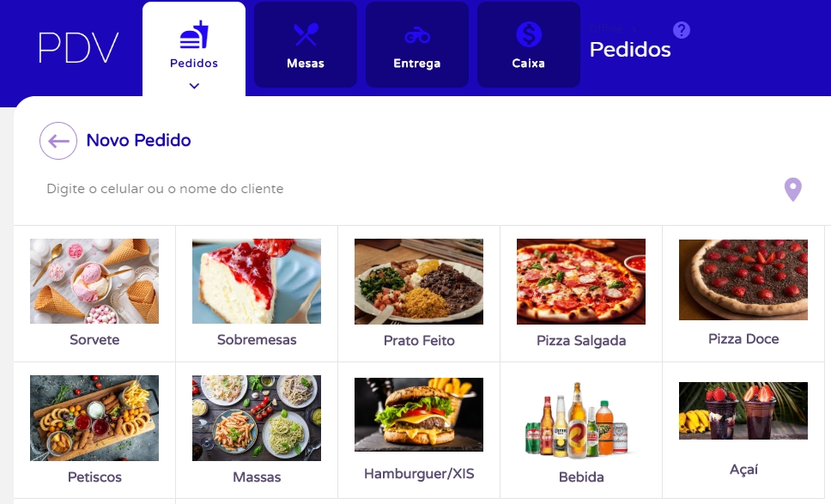Select the Pedidos tab burger icon

194,35
